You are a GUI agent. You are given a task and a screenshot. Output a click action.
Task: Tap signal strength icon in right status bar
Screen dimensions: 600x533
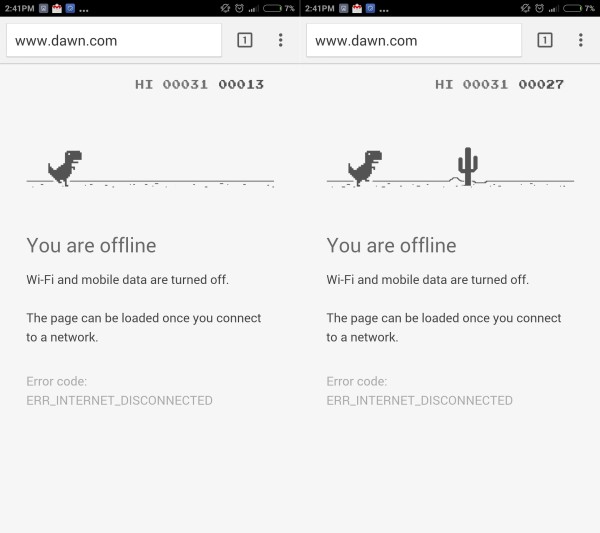point(553,8)
